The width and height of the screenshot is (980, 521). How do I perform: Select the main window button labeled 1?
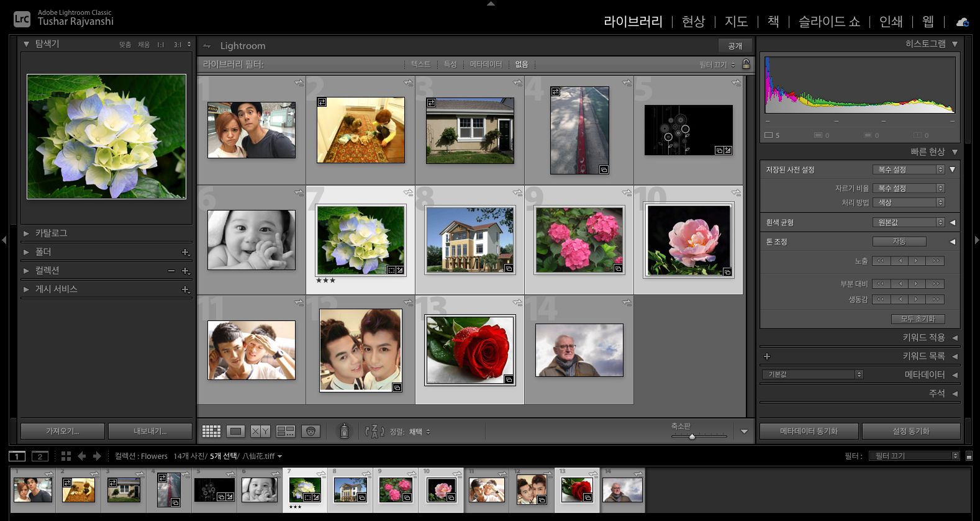point(17,456)
